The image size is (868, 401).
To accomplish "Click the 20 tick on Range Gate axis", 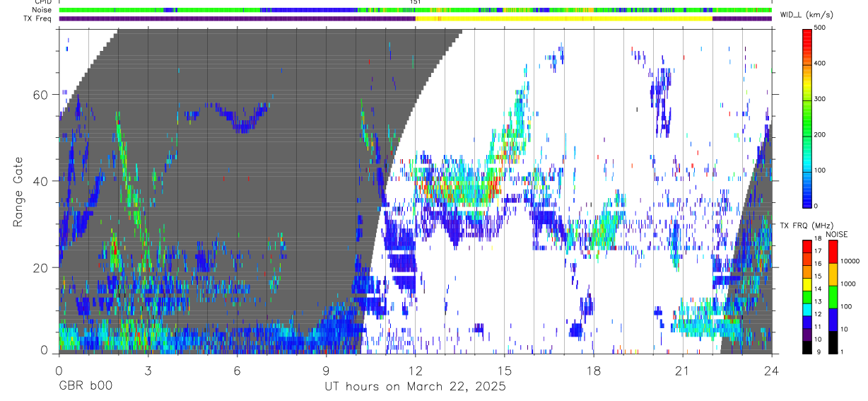I will click(x=42, y=267).
